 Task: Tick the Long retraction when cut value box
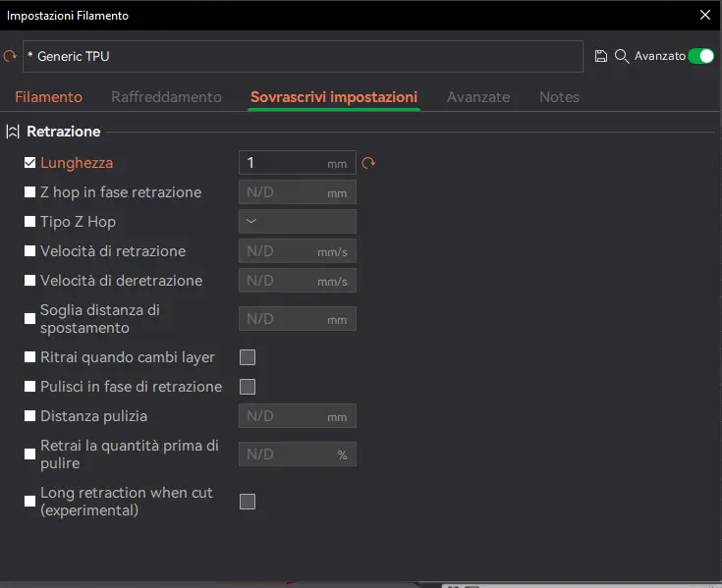click(248, 502)
